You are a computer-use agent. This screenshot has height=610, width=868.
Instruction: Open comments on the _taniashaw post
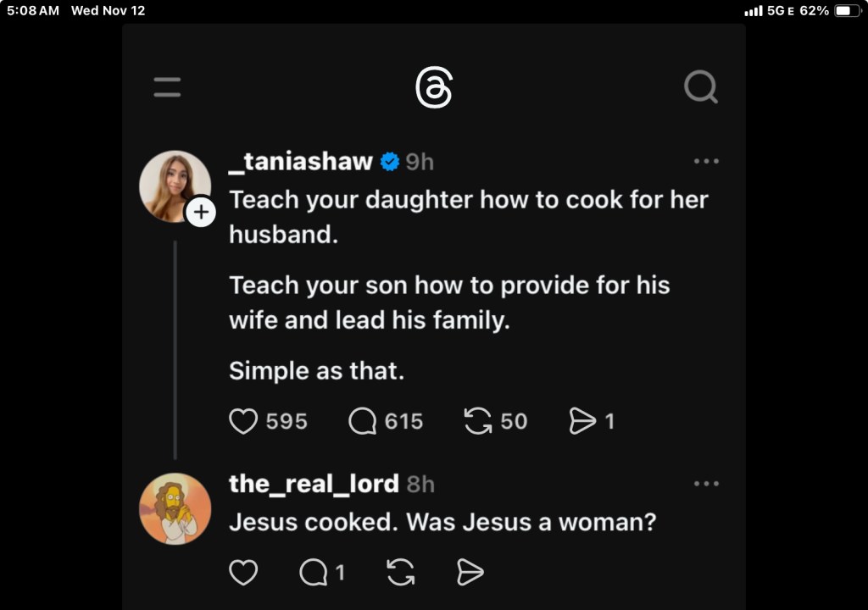pos(362,421)
